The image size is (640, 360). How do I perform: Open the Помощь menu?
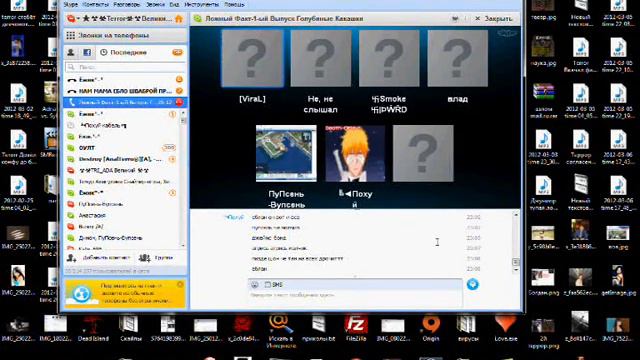coord(234,4)
